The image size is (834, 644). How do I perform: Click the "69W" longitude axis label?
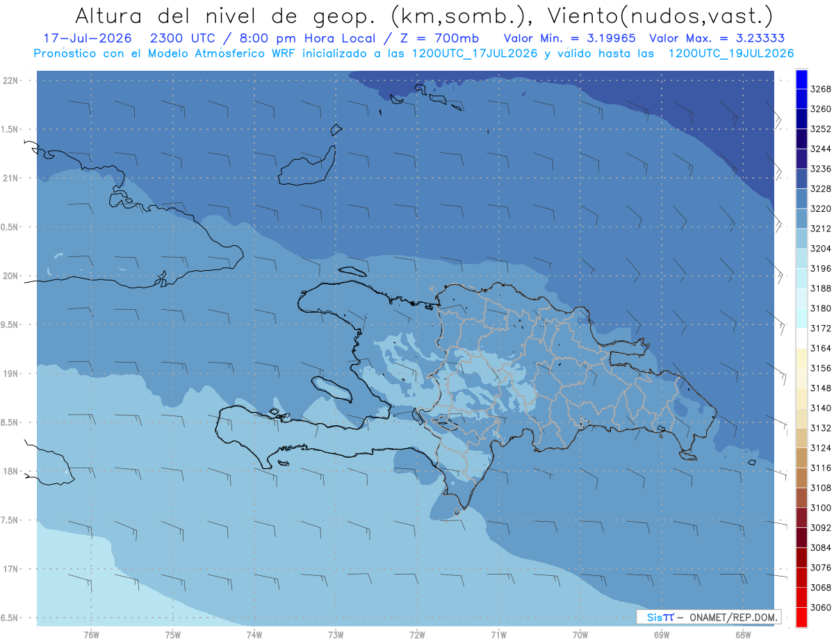click(662, 635)
